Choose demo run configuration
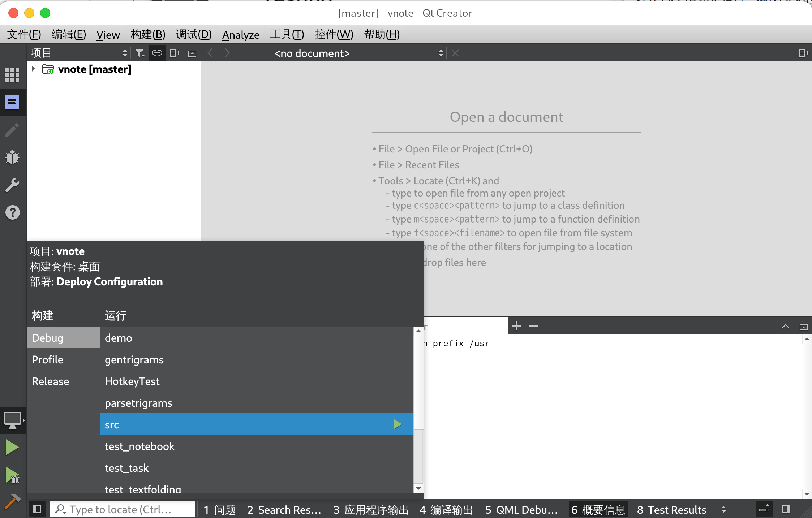The height and width of the screenshot is (518, 812). point(257,338)
